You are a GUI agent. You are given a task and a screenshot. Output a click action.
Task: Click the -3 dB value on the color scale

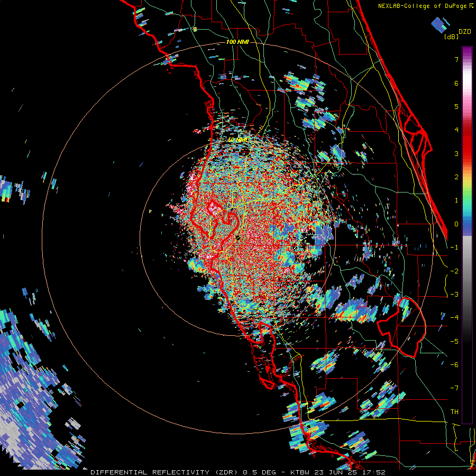(x=455, y=295)
